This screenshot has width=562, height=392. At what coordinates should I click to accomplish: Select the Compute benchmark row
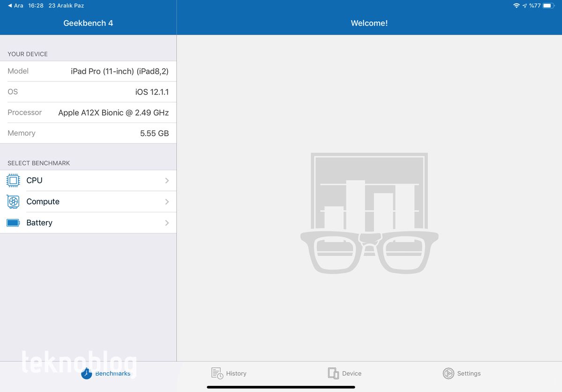click(x=88, y=202)
